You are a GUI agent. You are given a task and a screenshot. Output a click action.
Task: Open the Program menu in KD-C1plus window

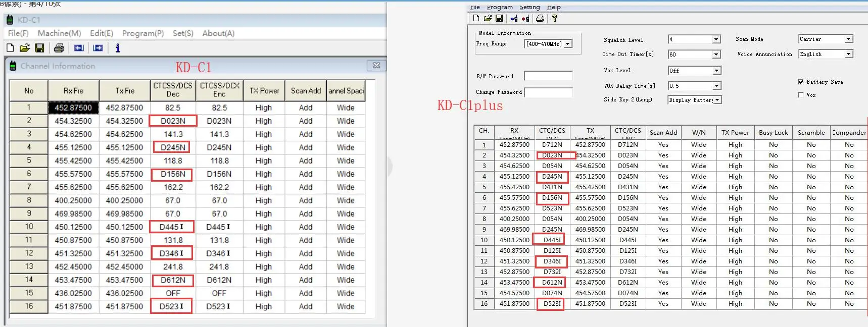[500, 7]
